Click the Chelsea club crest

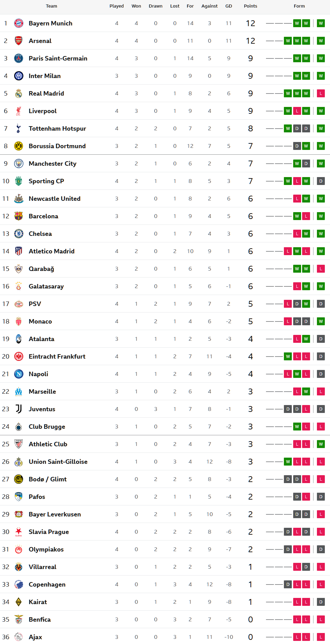pos(19,234)
